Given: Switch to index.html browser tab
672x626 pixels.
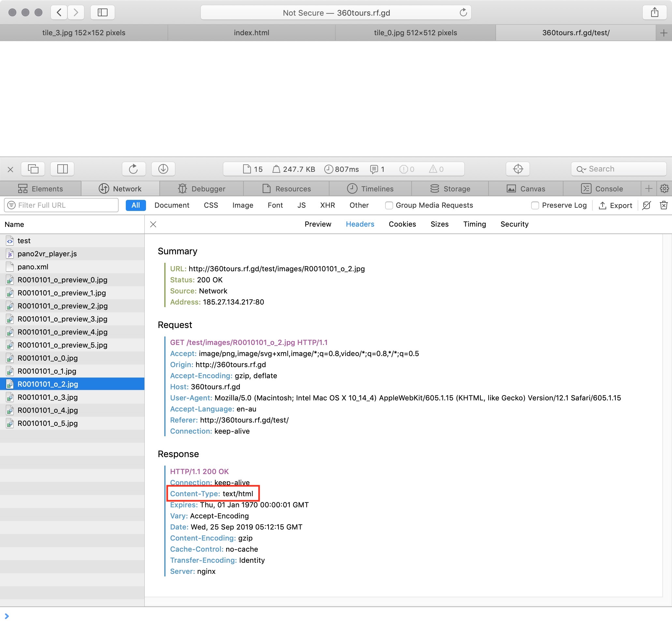Looking at the screenshot, I should [252, 33].
